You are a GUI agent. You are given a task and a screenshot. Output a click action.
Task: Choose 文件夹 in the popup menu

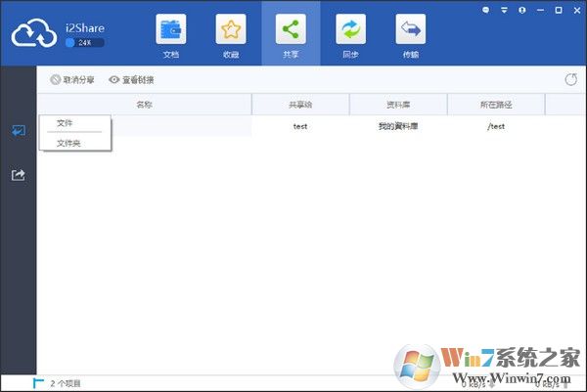tap(68, 143)
